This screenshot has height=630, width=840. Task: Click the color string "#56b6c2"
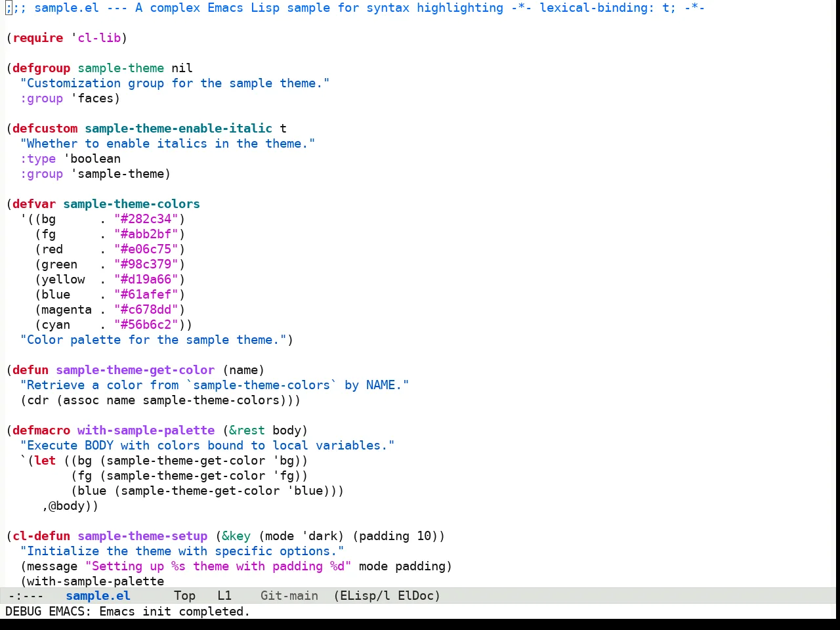tap(146, 324)
